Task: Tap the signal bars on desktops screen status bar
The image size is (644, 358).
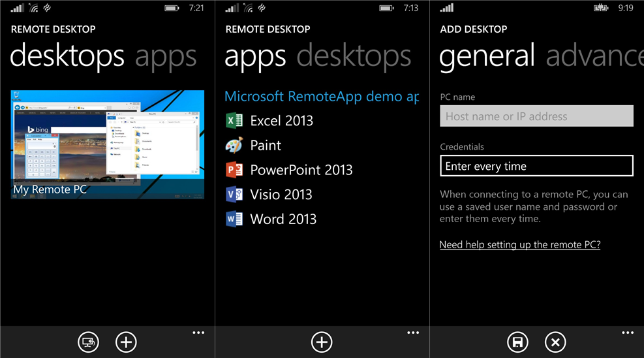Action: (17, 8)
